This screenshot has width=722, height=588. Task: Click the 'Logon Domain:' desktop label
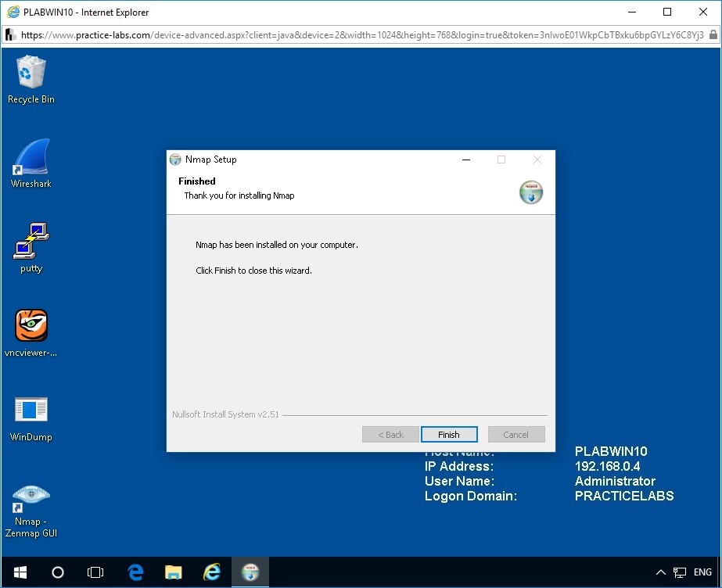(x=471, y=496)
